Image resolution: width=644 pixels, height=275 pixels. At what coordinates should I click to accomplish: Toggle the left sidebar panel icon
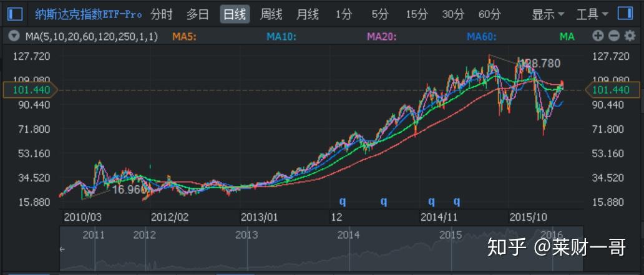15,14
